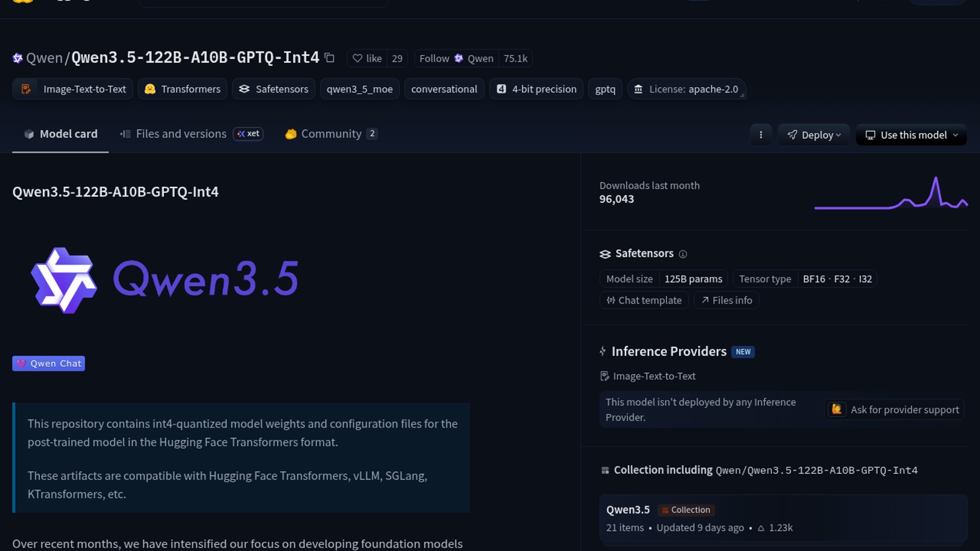Viewport: 980px width, 551px height.
Task: Click the Image-Text-to-Text tag icon
Action: pos(26,89)
